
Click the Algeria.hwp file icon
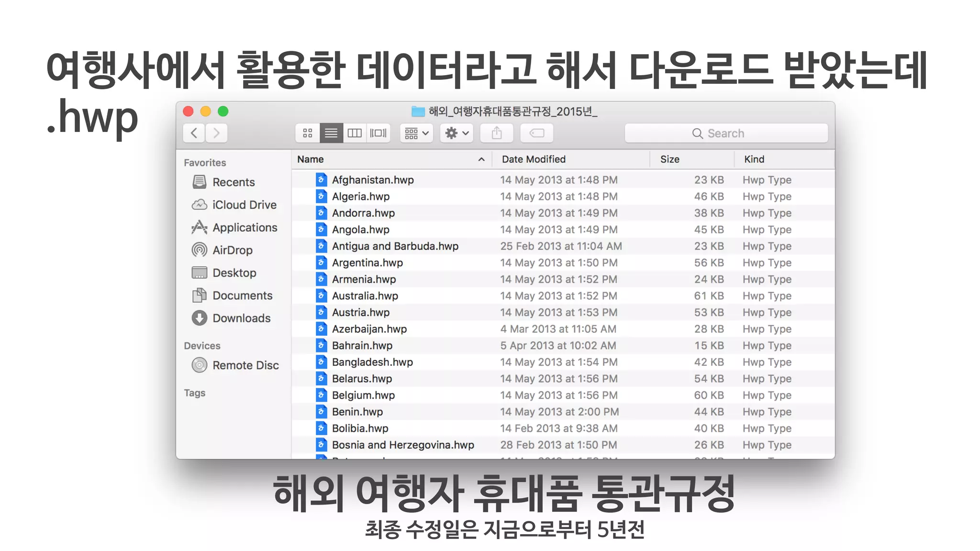click(322, 196)
